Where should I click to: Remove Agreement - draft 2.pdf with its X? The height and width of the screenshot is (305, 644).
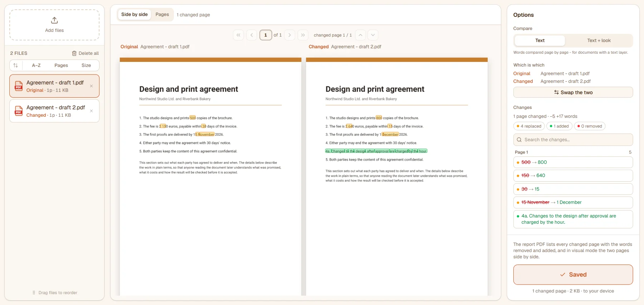click(91, 111)
